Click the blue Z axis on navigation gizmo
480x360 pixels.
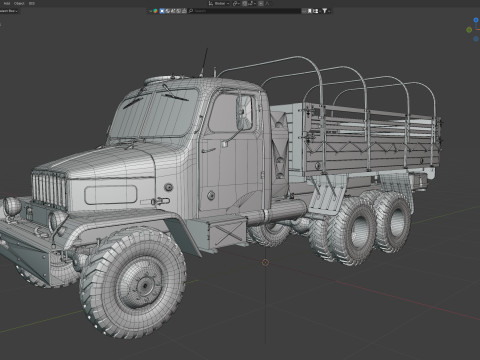click(476, 20)
